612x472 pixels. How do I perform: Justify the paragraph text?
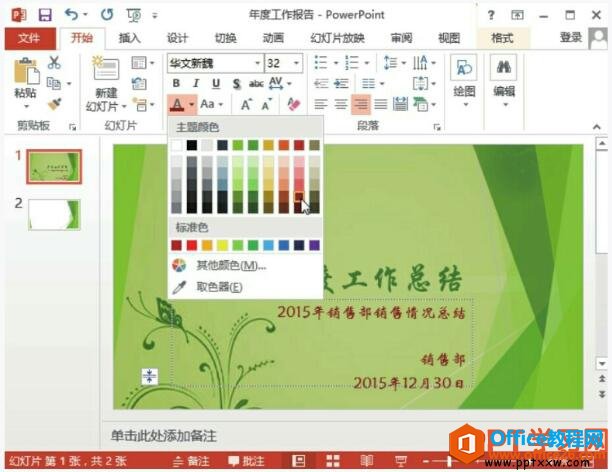(381, 104)
